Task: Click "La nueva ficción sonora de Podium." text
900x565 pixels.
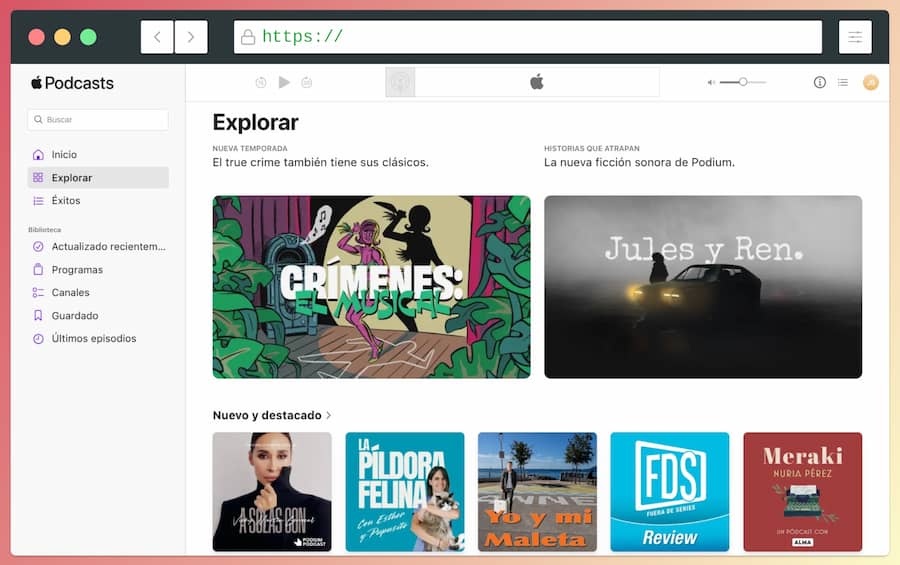Action: (x=639, y=162)
